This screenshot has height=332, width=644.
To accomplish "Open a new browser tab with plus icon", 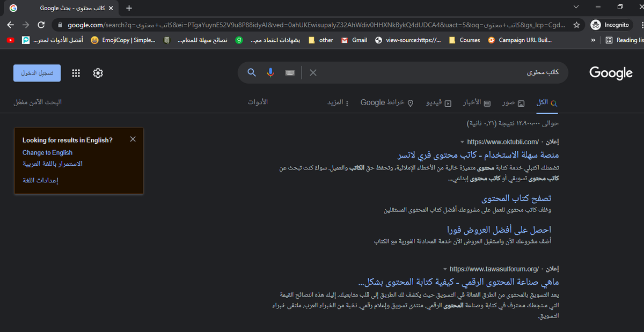I will pyautogui.click(x=129, y=8).
